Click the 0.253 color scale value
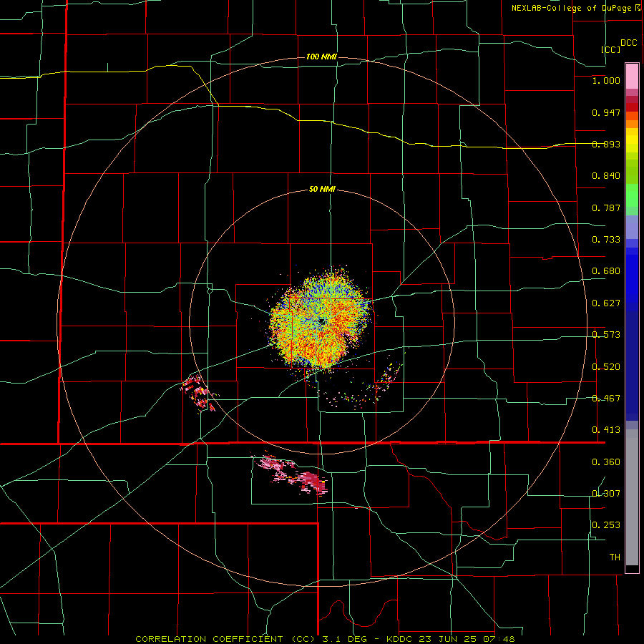 click(606, 525)
